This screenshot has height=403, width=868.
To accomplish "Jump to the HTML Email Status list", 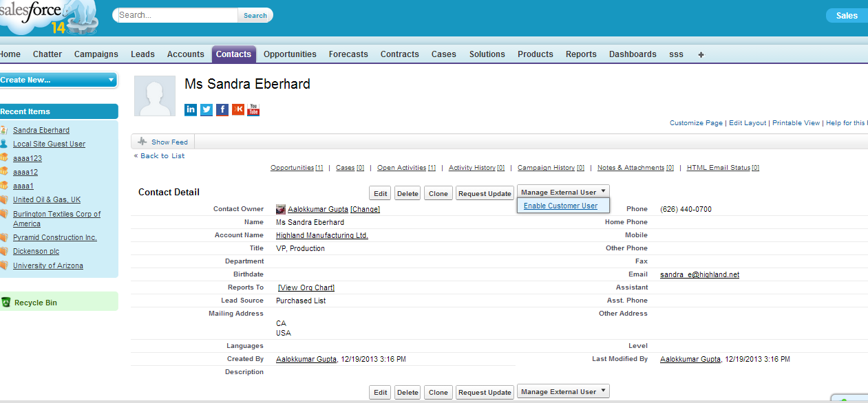I will click(723, 168).
